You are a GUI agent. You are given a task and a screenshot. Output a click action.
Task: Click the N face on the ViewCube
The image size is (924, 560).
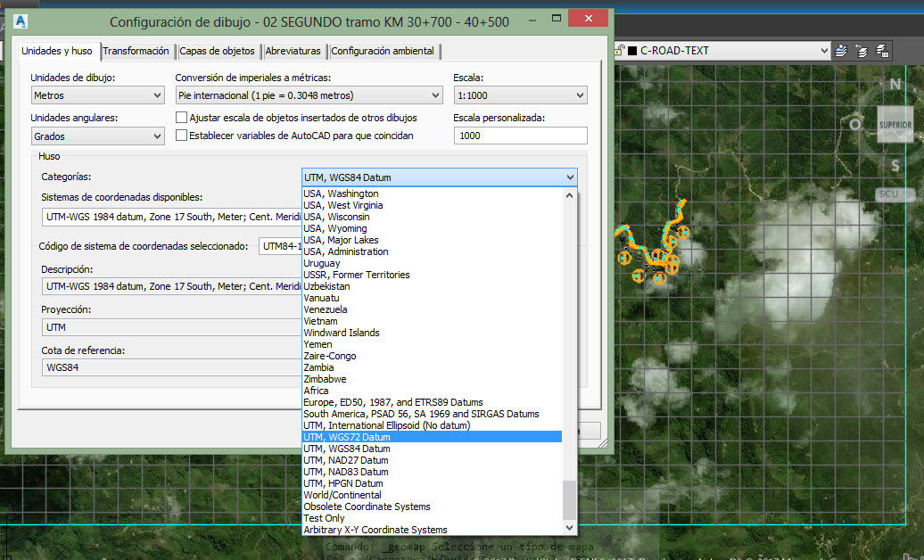(895, 84)
